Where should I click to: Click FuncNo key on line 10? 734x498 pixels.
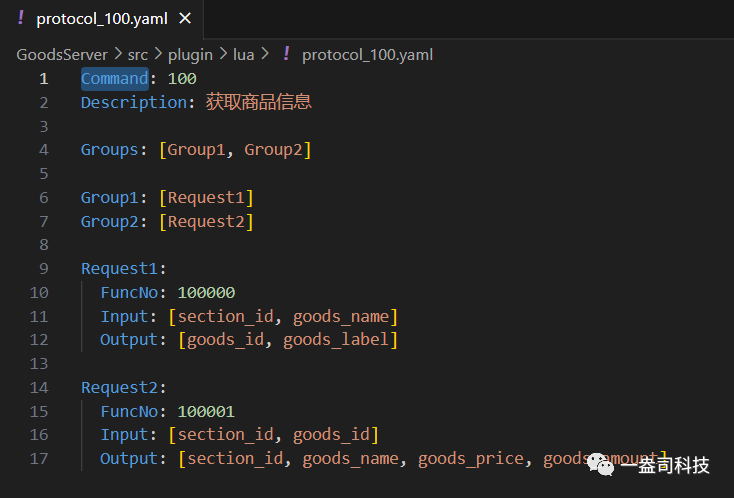click(129, 293)
